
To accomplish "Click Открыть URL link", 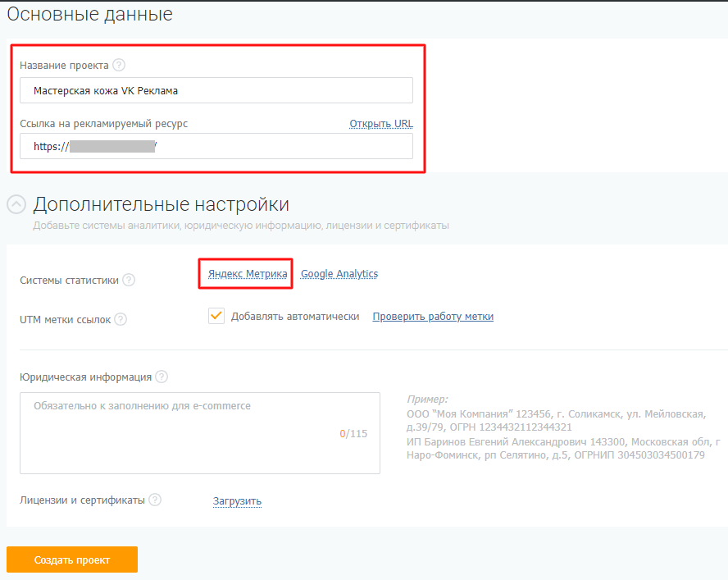I will (x=381, y=124).
